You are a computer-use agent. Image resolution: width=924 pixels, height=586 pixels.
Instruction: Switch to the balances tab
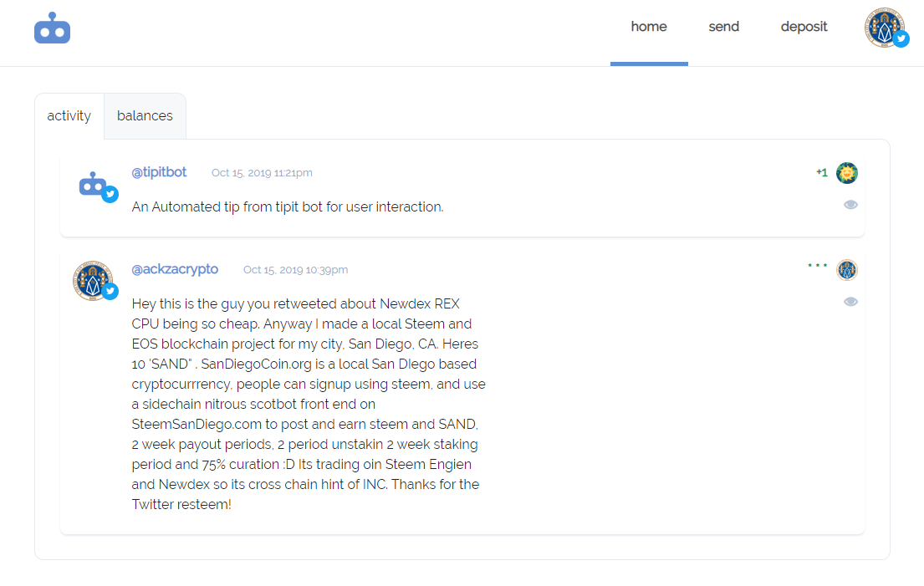(x=145, y=116)
